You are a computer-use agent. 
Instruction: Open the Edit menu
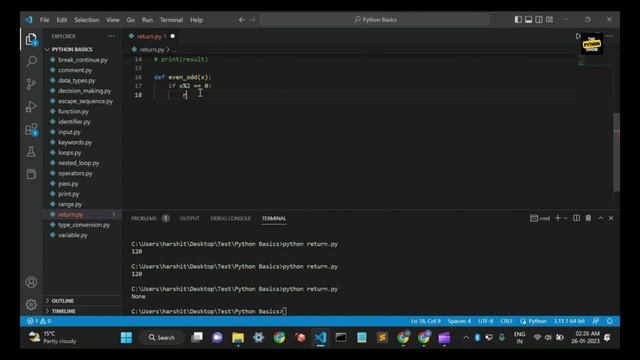pos(62,20)
